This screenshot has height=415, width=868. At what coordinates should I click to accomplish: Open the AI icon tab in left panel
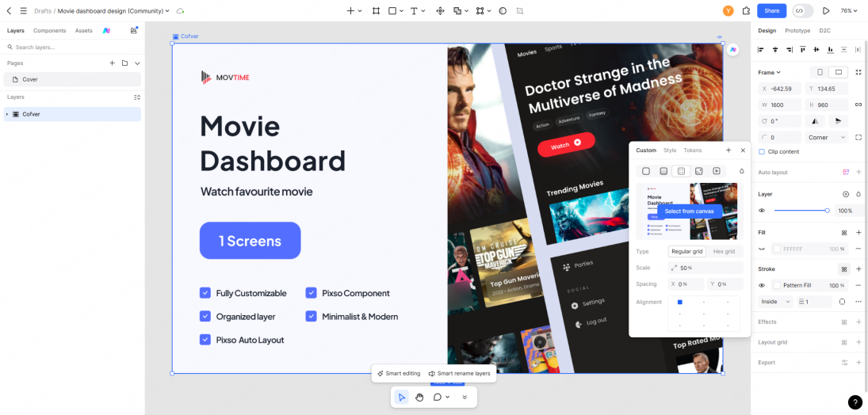[106, 30]
